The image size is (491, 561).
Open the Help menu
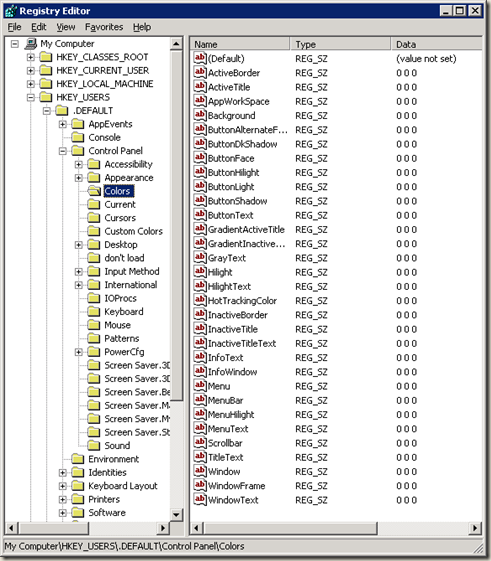coord(142,27)
